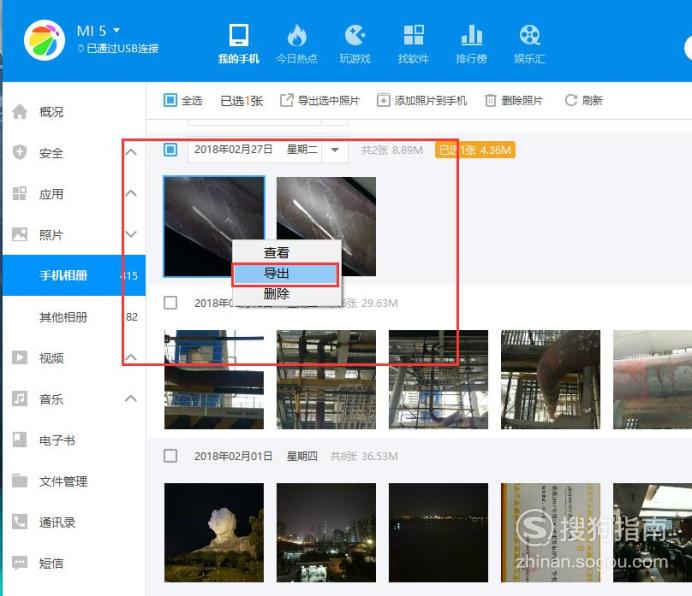Open the 2018年02月27日 date dropdown arrow
This screenshot has width=692, height=596.
tap(335, 150)
